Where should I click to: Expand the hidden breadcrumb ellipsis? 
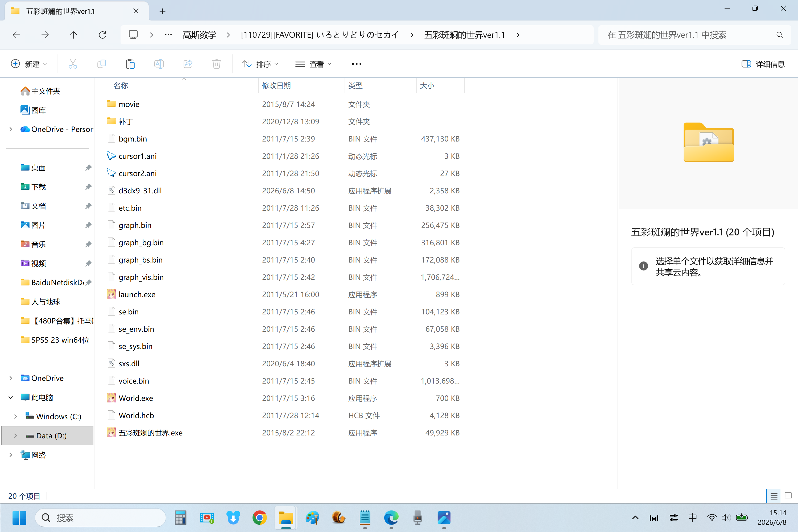(168, 35)
